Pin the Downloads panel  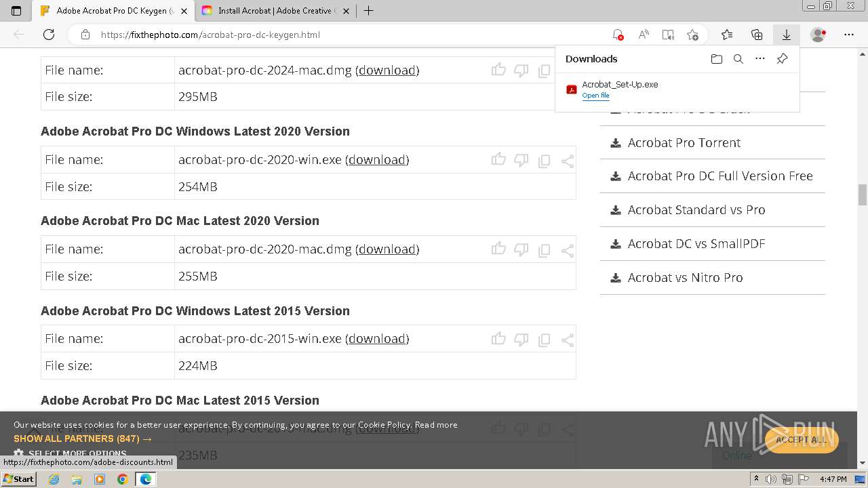[x=782, y=59]
